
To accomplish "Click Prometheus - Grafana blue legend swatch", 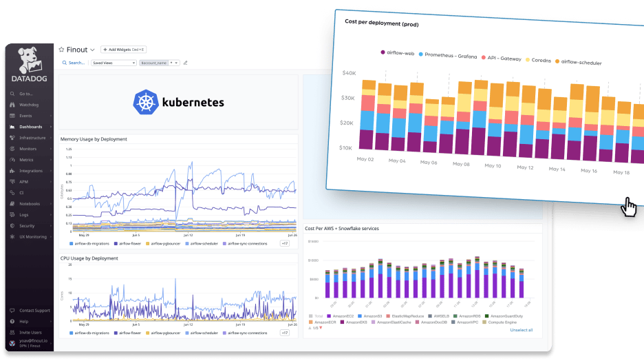I will click(420, 54).
